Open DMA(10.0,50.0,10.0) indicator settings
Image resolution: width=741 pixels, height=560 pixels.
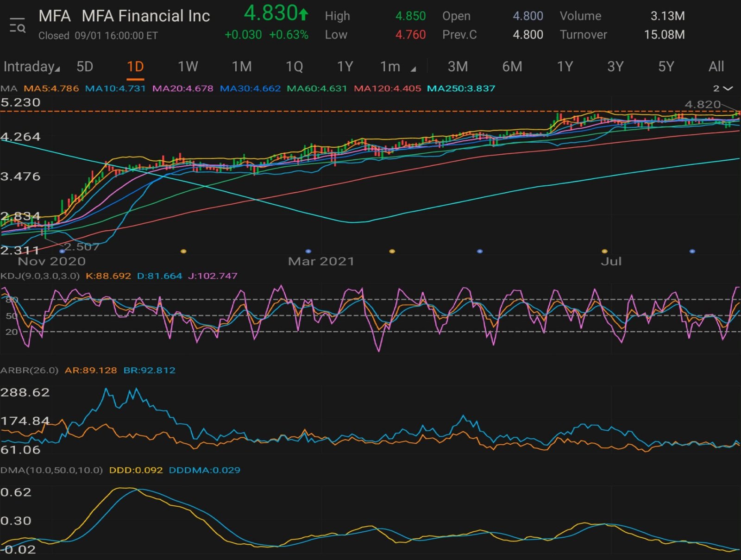[51, 470]
